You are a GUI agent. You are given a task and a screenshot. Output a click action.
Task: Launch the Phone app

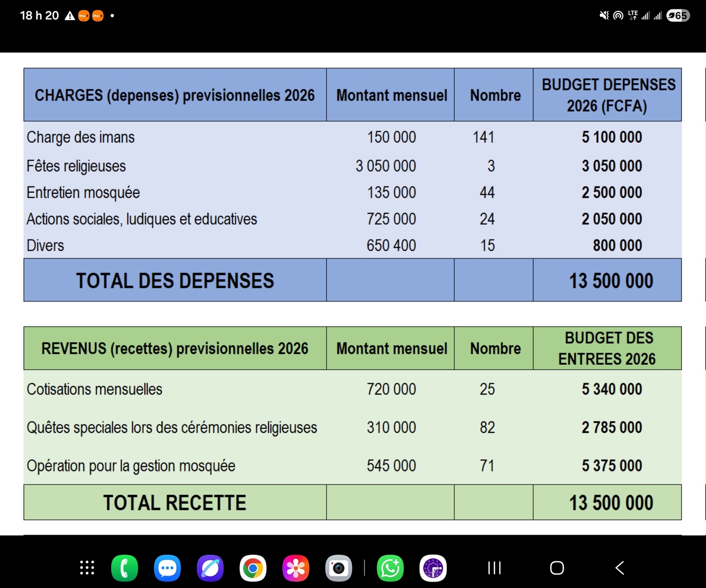[124, 568]
